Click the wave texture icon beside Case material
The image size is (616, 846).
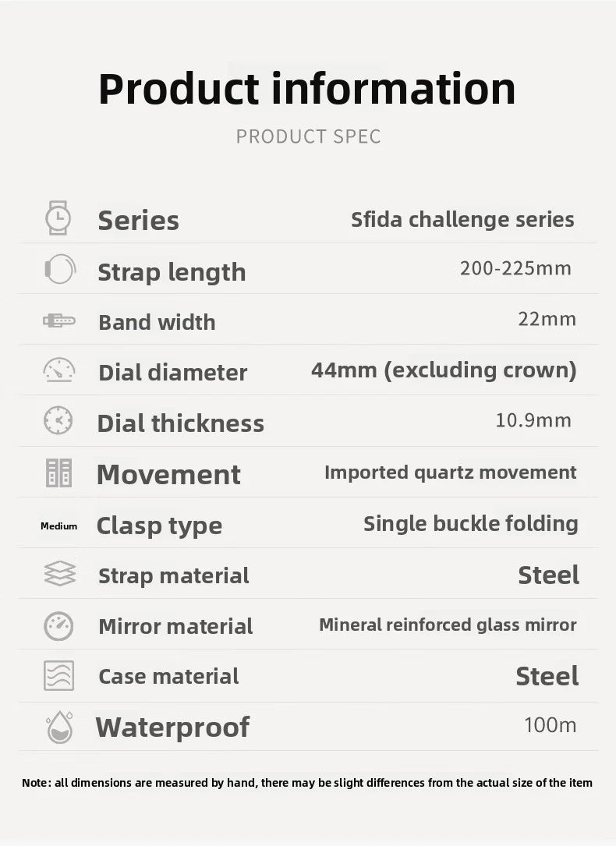(x=58, y=675)
